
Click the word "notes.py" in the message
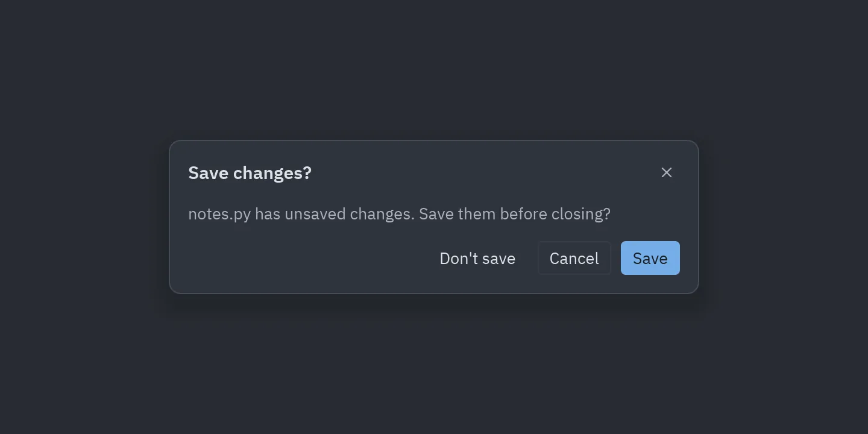219,215
